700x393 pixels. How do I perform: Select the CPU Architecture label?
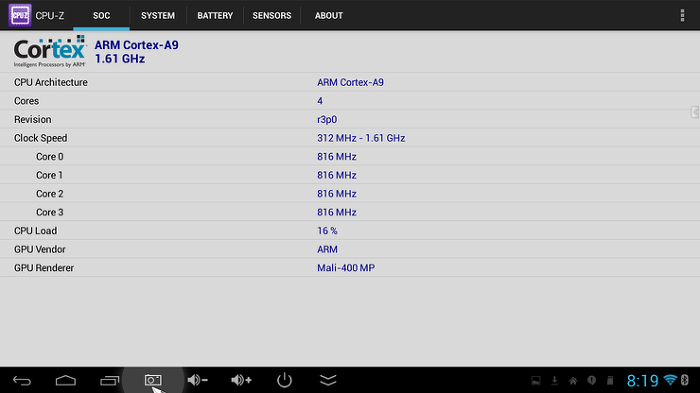point(51,82)
